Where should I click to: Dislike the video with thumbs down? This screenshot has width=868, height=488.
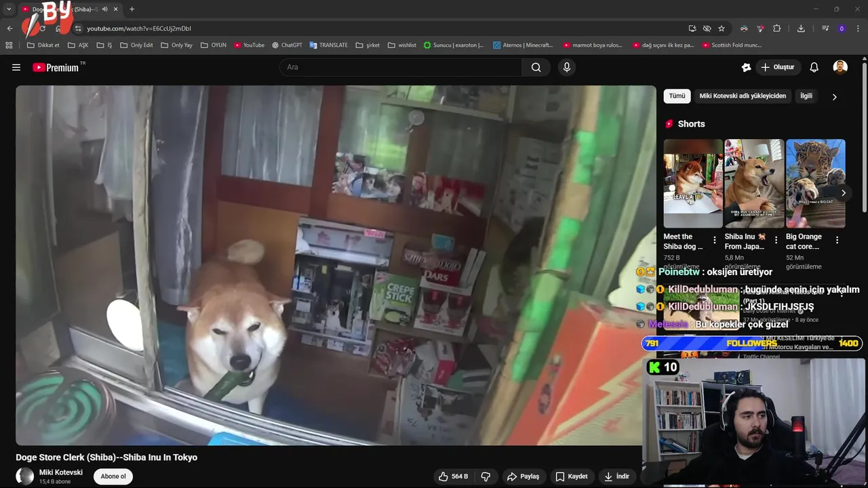click(x=486, y=476)
